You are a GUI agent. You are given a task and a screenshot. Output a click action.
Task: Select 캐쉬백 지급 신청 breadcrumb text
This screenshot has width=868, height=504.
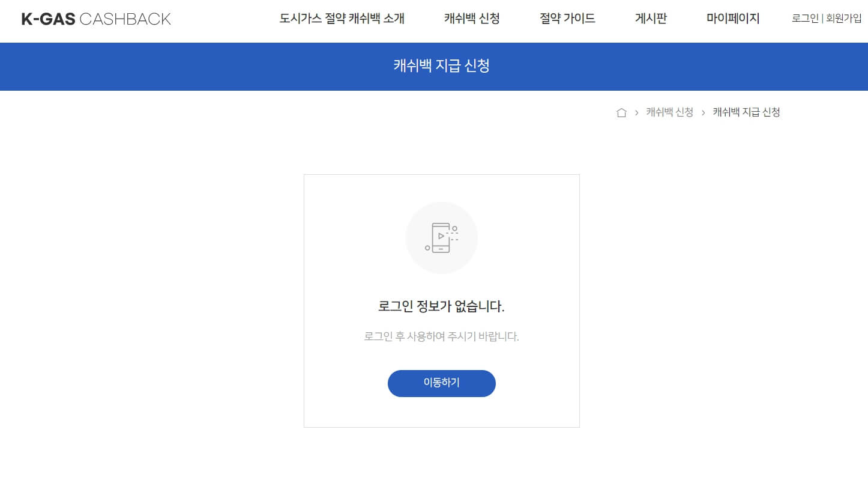(x=746, y=112)
